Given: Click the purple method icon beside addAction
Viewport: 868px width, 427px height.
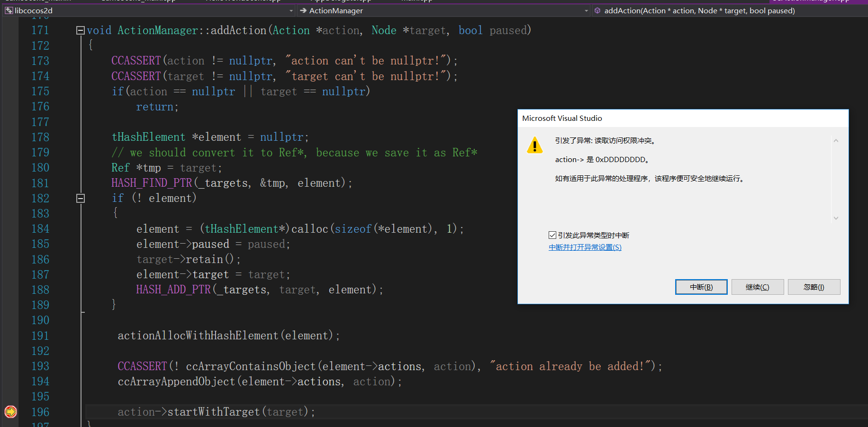Looking at the screenshot, I should (597, 10).
